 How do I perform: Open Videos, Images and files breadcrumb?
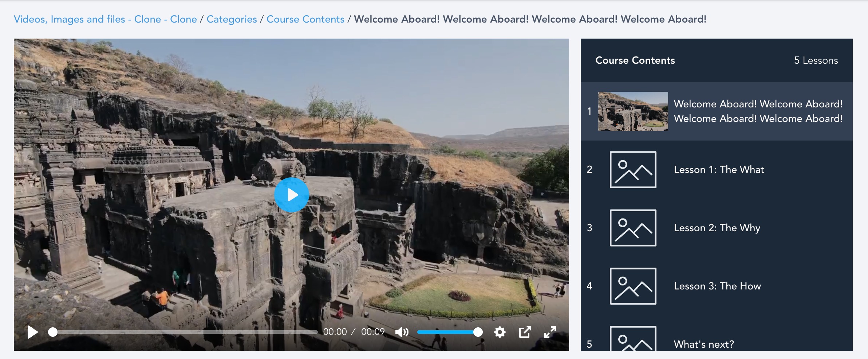point(105,19)
